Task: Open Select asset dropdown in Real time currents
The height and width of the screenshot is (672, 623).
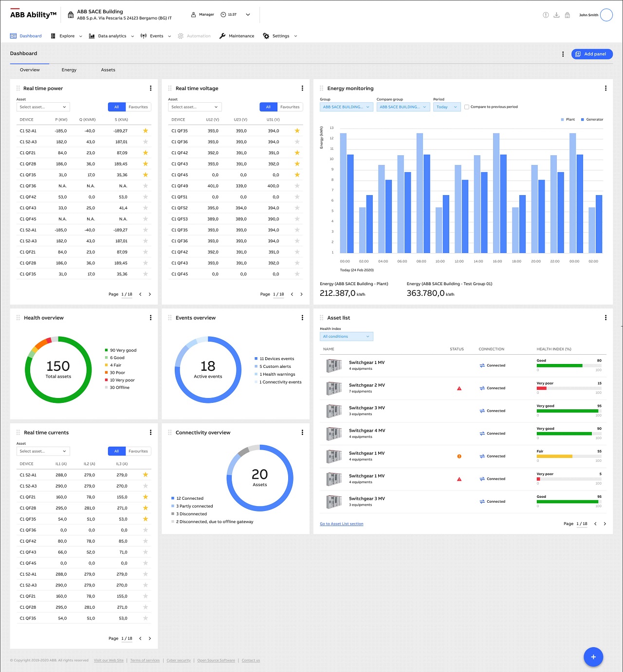Action: 43,452
